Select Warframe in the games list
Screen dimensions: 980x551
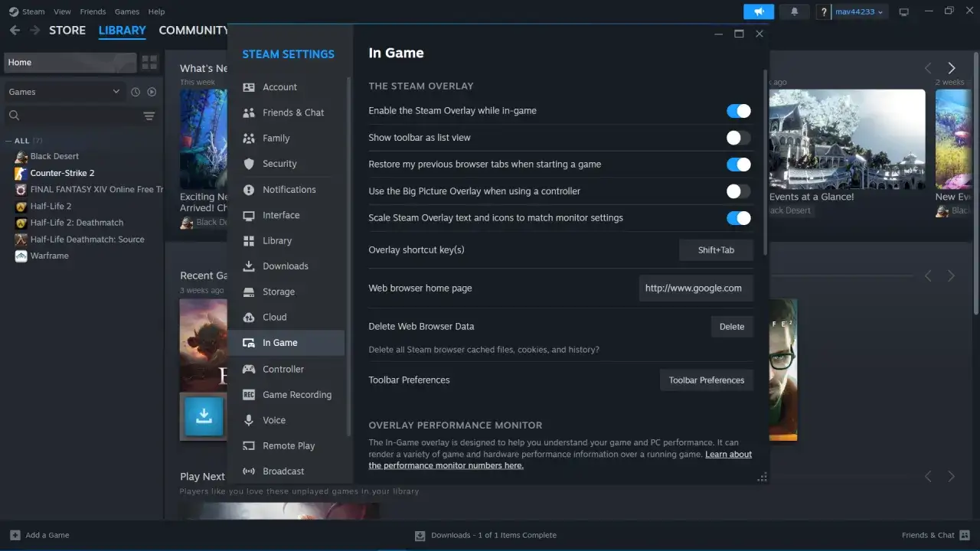(50, 256)
